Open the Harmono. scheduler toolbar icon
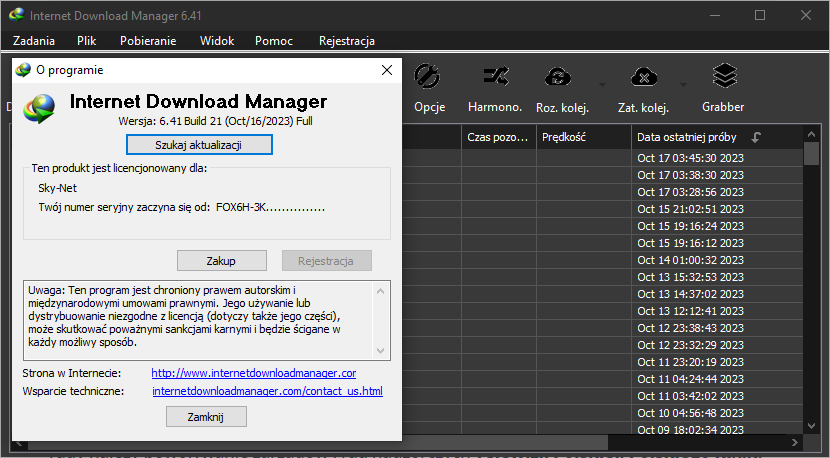 [495, 77]
